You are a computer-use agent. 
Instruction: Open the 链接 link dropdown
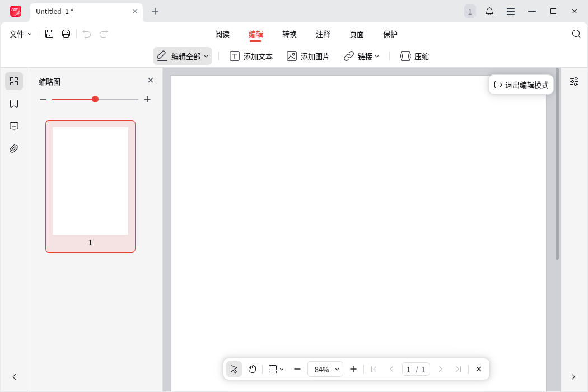click(362, 56)
